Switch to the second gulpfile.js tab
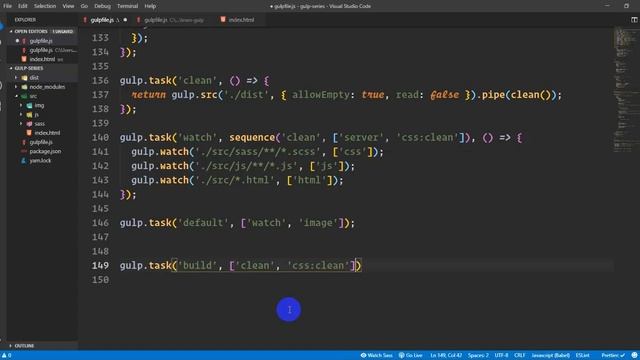Viewport: 640px width, 360px height. tap(174, 20)
